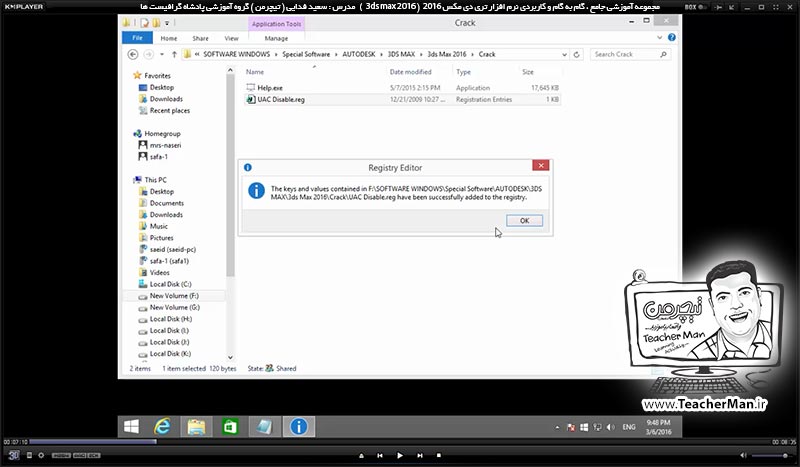Image resolution: width=800 pixels, height=467 pixels.
Task: Click Registry Editor info icon on taskbar
Action: pyautogui.click(x=298, y=426)
